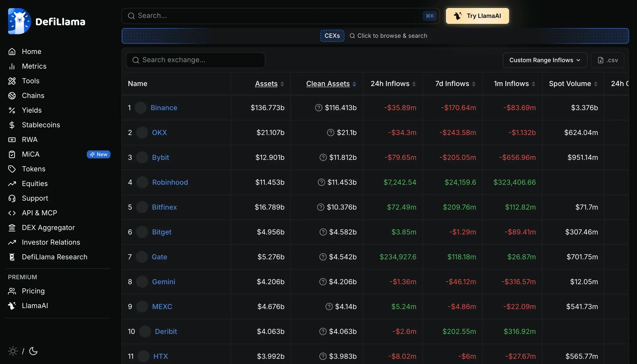Viewport: 637px width, 364px height.
Task: Click the Tokens tag icon
Action: (12, 169)
